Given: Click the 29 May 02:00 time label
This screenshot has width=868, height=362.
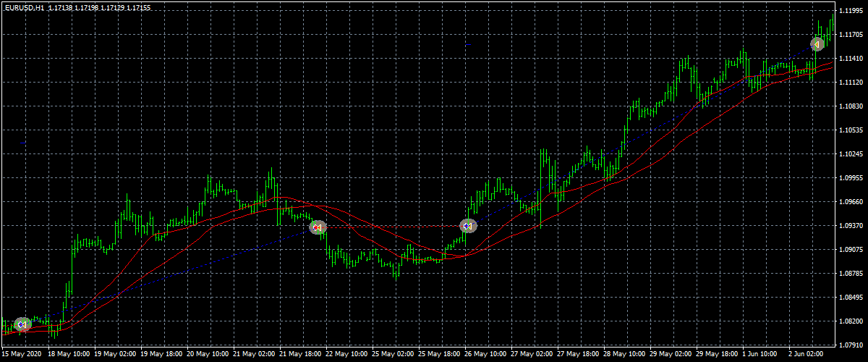Looking at the screenshot, I should pyautogui.click(x=671, y=355).
